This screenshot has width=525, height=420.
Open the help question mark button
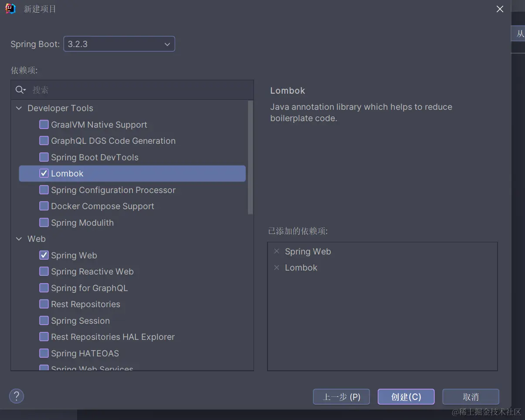[x=17, y=396]
